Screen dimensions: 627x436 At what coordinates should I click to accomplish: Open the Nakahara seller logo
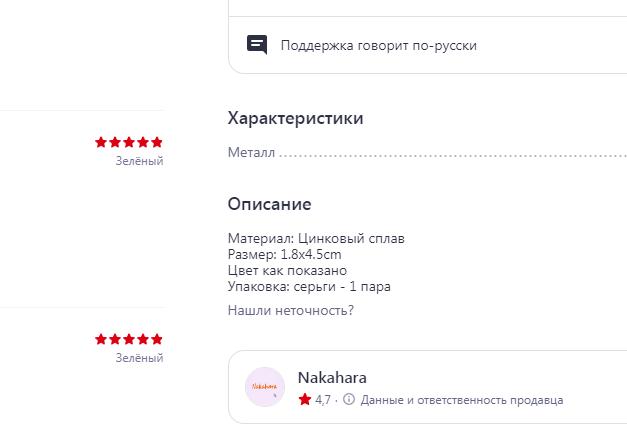pos(265,387)
